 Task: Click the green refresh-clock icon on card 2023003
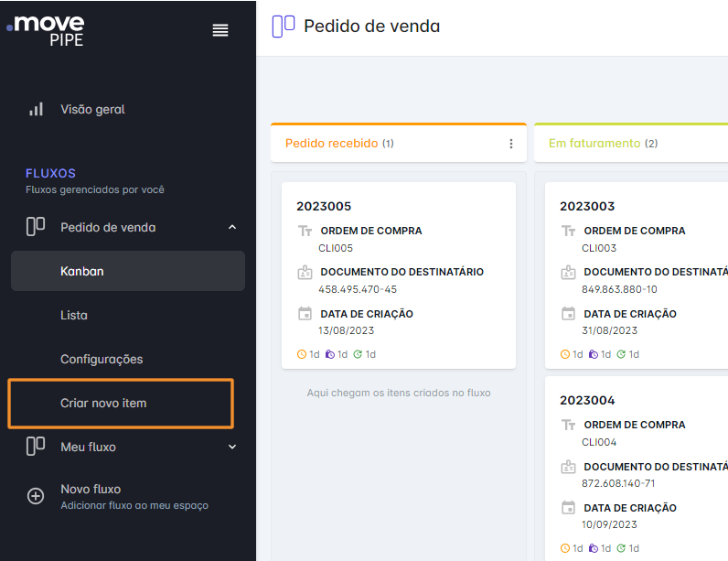click(x=621, y=354)
